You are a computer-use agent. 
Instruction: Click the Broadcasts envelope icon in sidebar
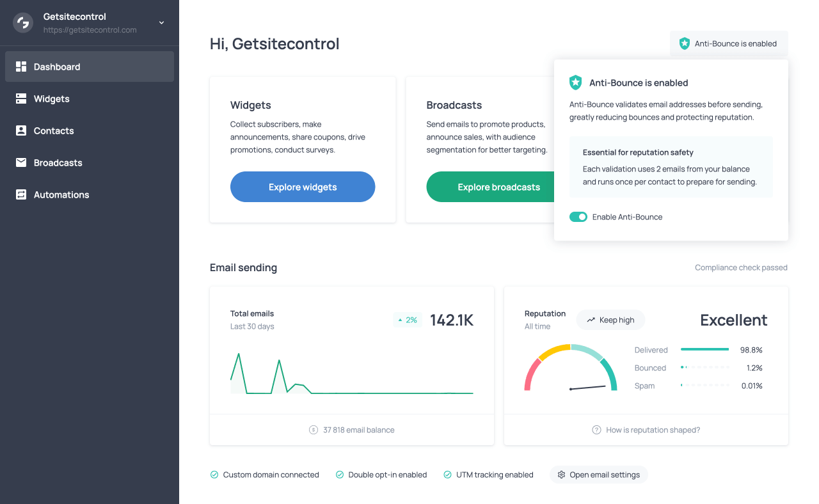[x=21, y=162]
